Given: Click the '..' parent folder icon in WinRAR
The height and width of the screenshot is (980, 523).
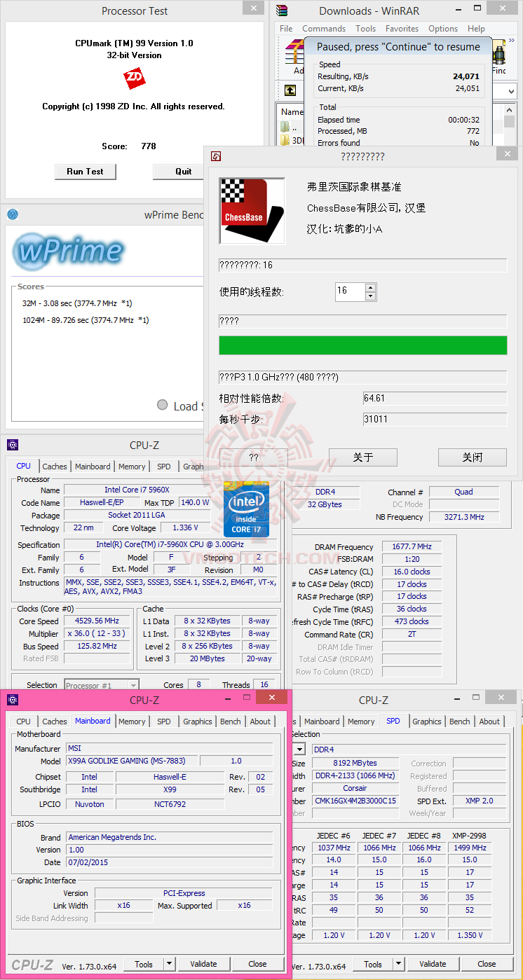Looking at the screenshot, I should coord(285,127).
